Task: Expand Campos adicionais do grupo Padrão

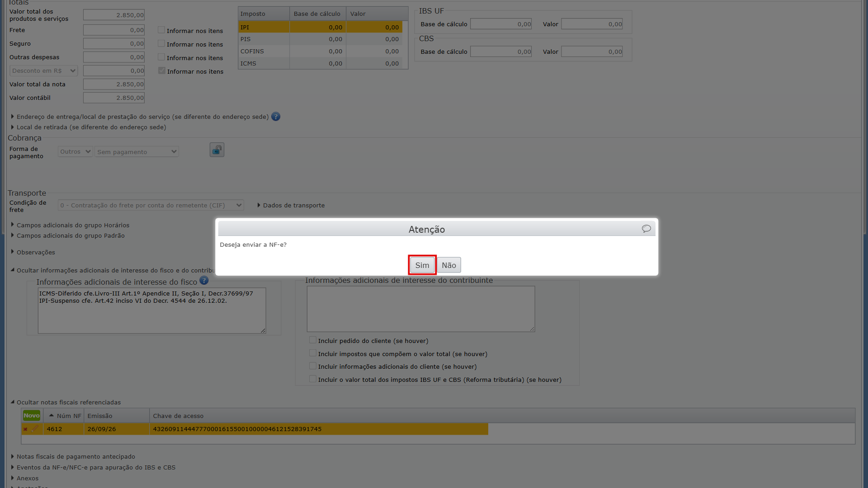Action: pos(68,235)
